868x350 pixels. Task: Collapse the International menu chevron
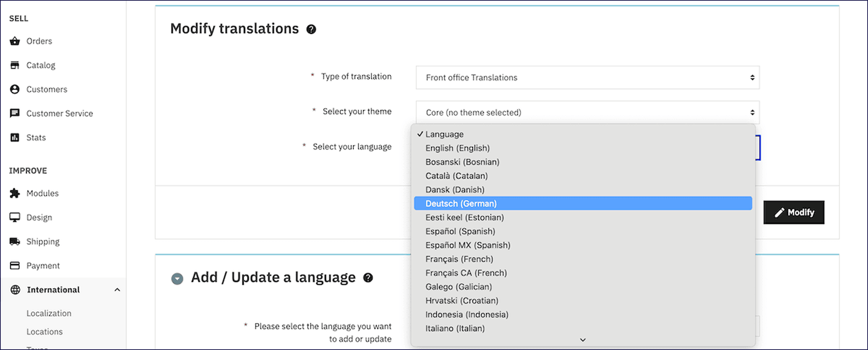click(x=117, y=290)
